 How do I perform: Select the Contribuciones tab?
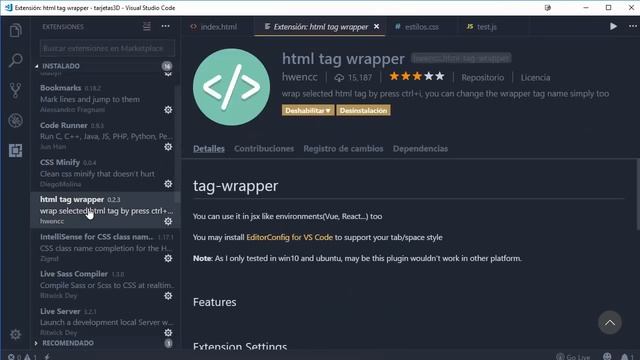264,149
